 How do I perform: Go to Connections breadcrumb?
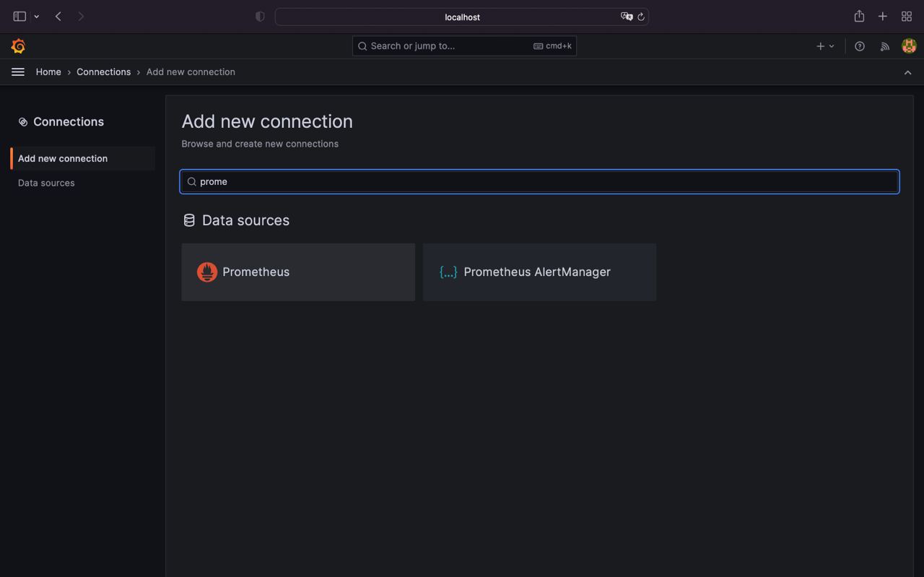[x=104, y=71]
